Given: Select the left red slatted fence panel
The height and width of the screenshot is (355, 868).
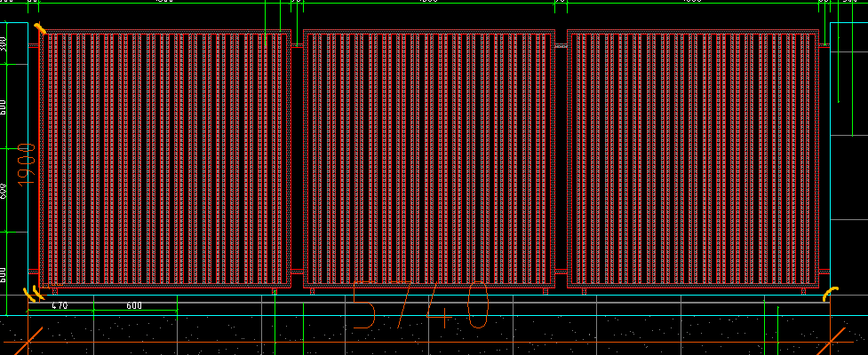Looking at the screenshot, I should [165, 159].
